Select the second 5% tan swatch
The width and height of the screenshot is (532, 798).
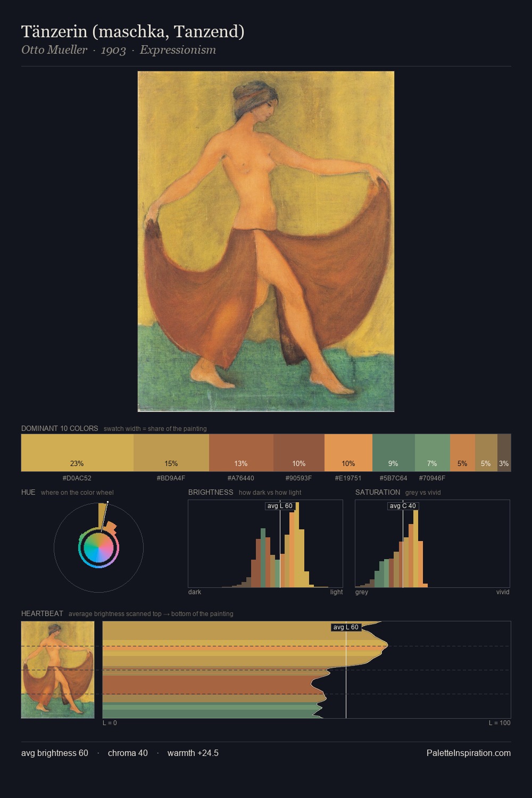click(x=486, y=453)
